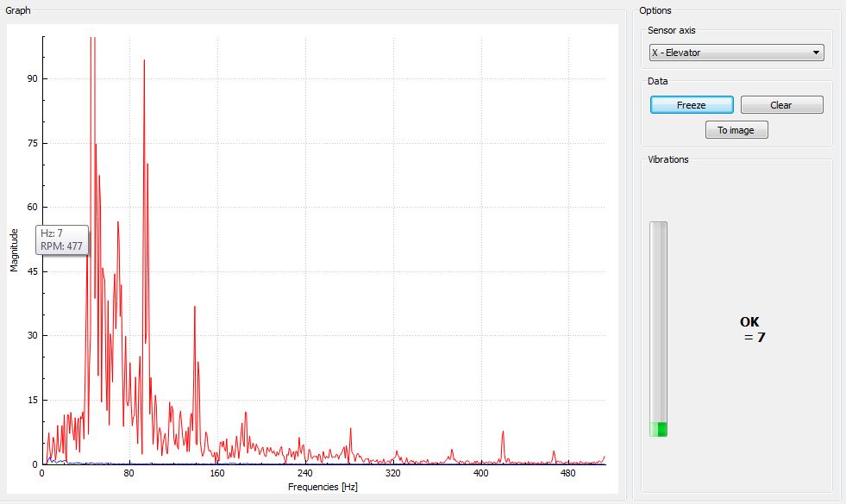This screenshot has width=846, height=504.
Task: Click the Magnitude axis title
Action: click(x=15, y=250)
